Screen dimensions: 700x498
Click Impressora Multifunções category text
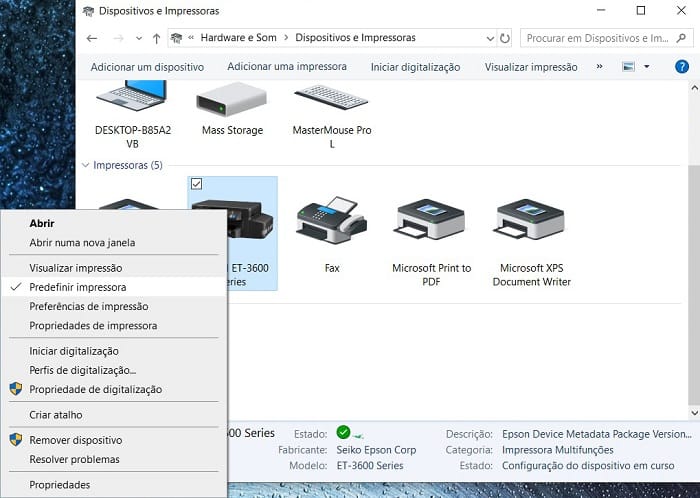point(558,450)
